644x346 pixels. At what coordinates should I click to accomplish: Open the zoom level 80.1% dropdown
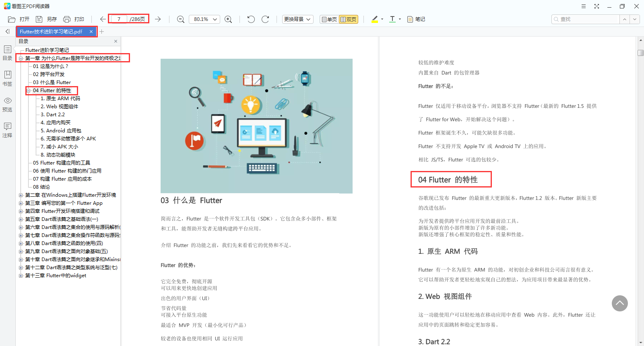tap(204, 19)
